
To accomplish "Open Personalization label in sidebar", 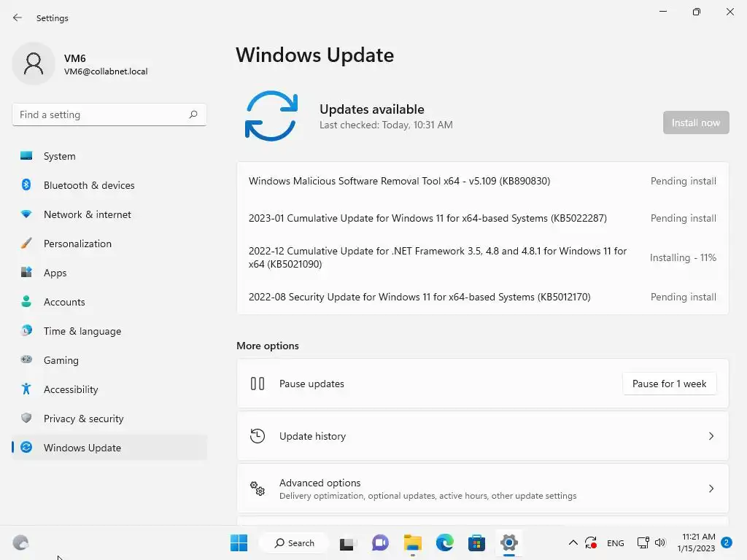I will (x=77, y=244).
